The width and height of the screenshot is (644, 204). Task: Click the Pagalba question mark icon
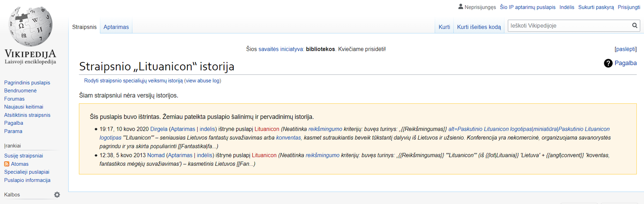point(608,63)
